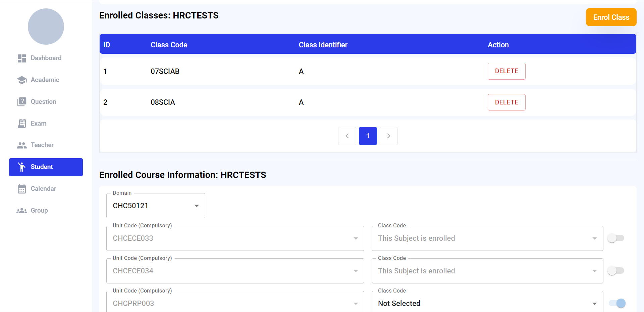Open the Academic menu label
Viewport: 644px width, 312px height.
[45, 80]
